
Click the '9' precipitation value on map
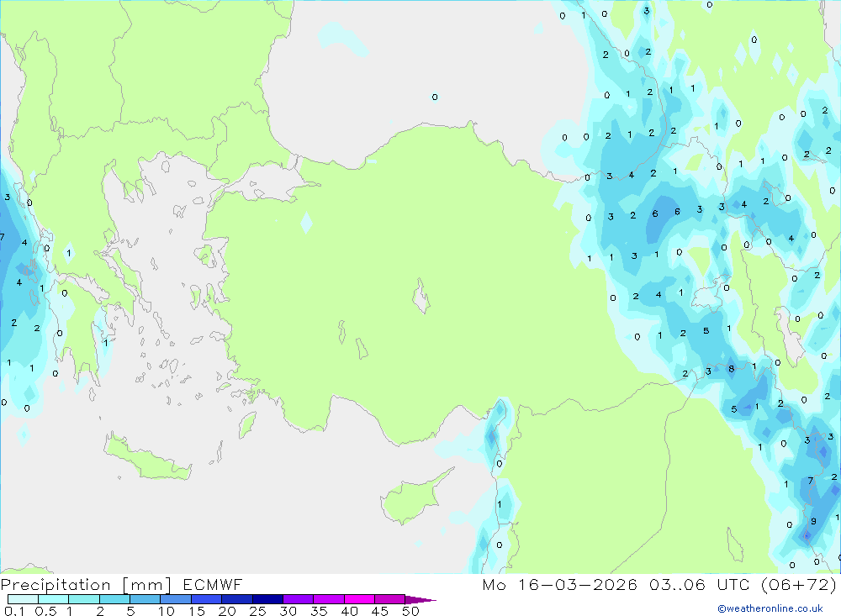point(813,521)
